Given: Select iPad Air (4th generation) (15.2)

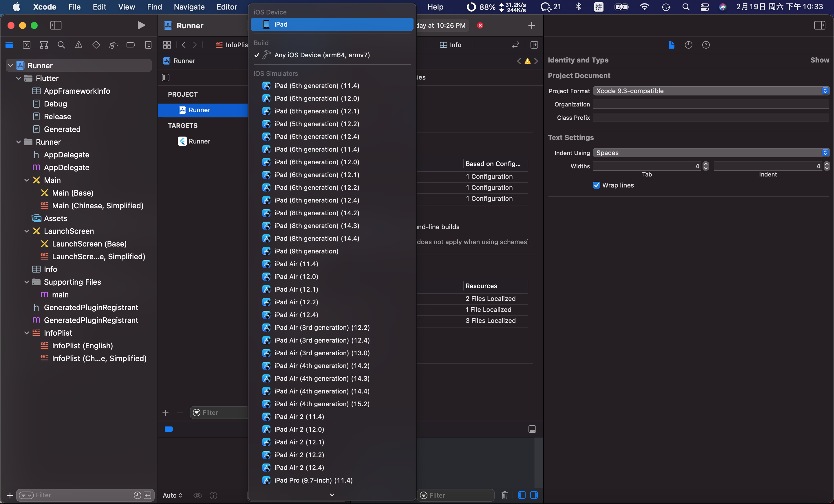Looking at the screenshot, I should pyautogui.click(x=332, y=404).
